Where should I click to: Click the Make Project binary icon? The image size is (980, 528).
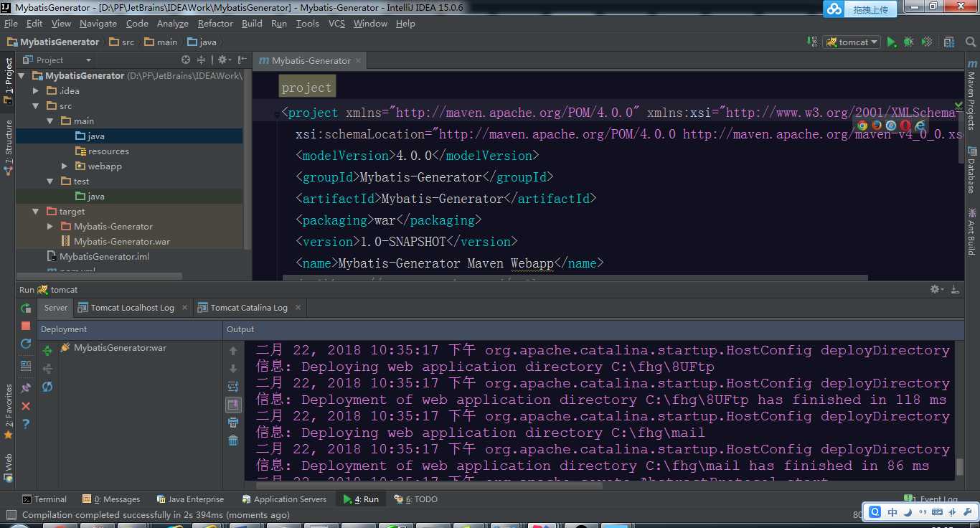point(812,42)
